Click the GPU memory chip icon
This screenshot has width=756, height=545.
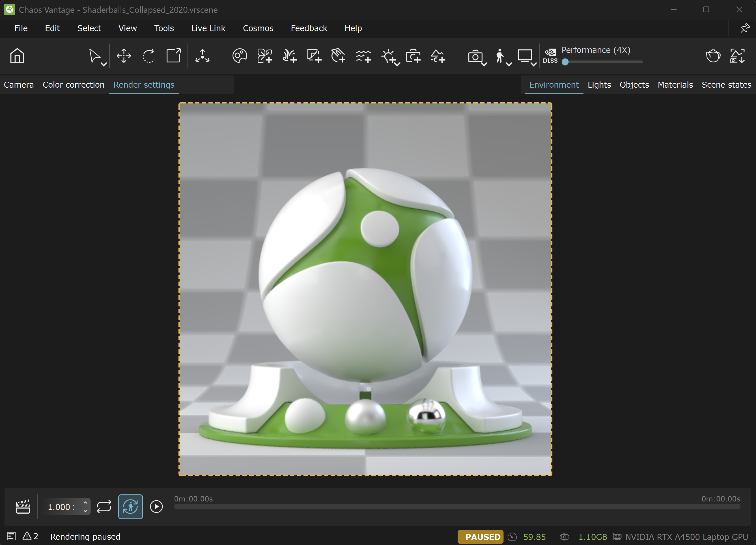tap(564, 537)
